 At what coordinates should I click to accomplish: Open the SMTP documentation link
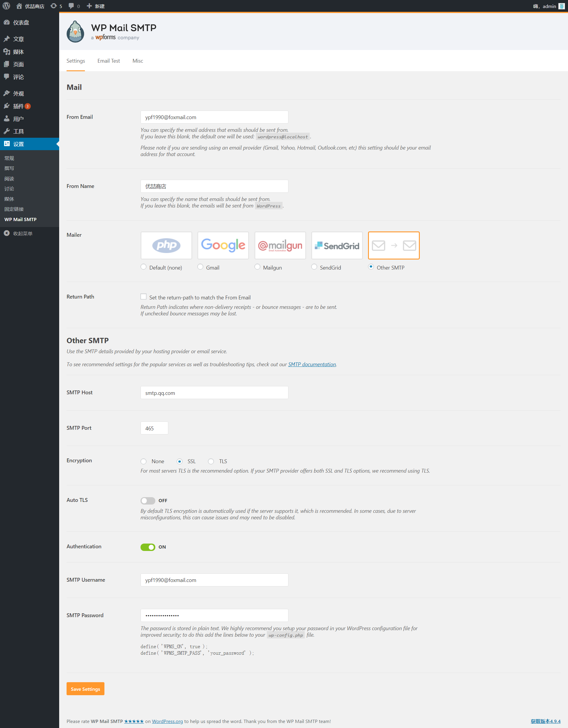[312, 364]
